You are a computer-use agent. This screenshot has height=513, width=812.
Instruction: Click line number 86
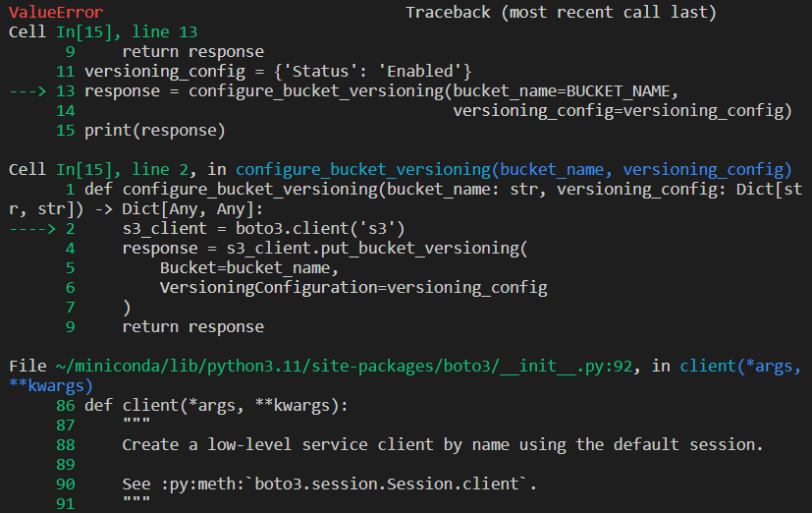click(65, 405)
